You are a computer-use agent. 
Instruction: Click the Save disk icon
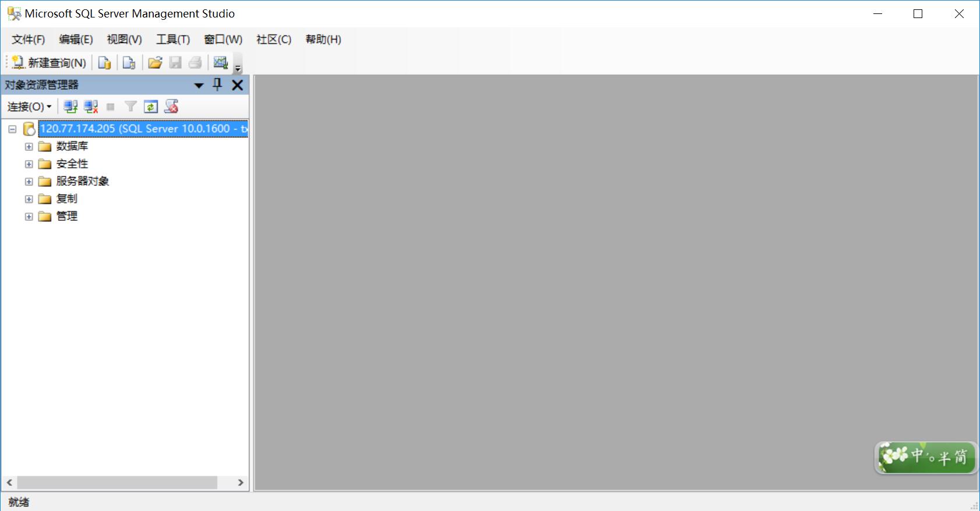click(175, 62)
